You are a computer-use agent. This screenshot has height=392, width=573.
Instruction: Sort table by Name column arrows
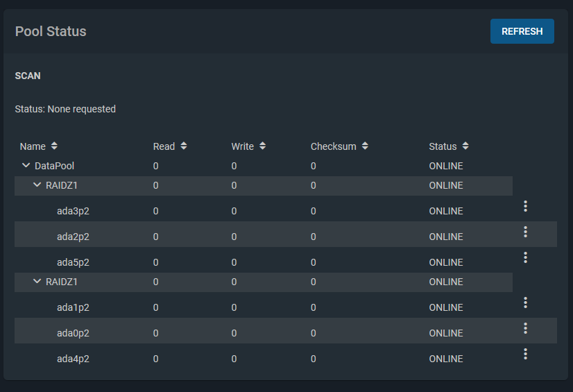click(54, 146)
